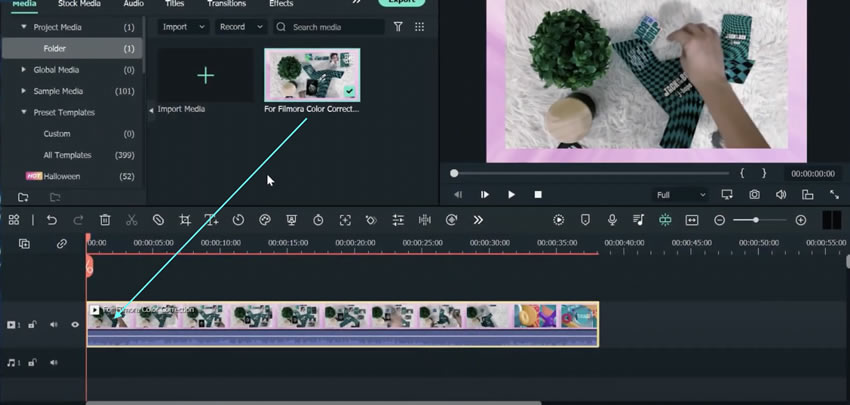The height and width of the screenshot is (405, 850).
Task: Hide video track 1 with eye icon
Action: click(x=75, y=325)
